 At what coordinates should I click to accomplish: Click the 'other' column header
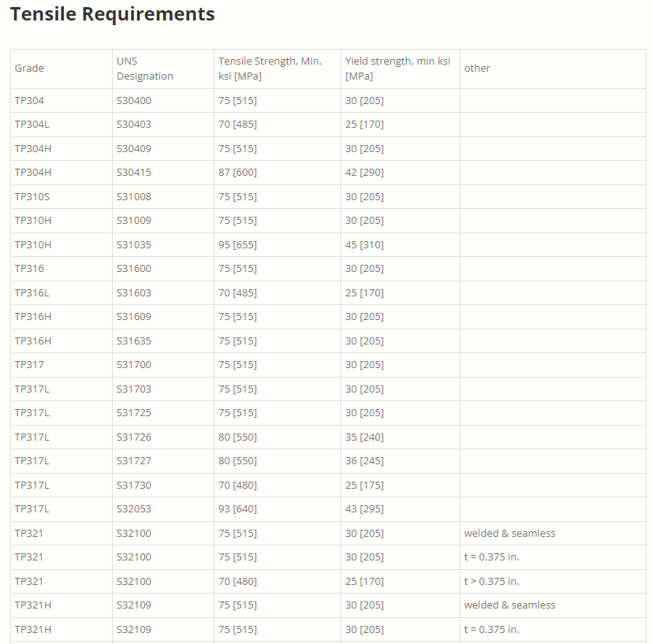477,69
